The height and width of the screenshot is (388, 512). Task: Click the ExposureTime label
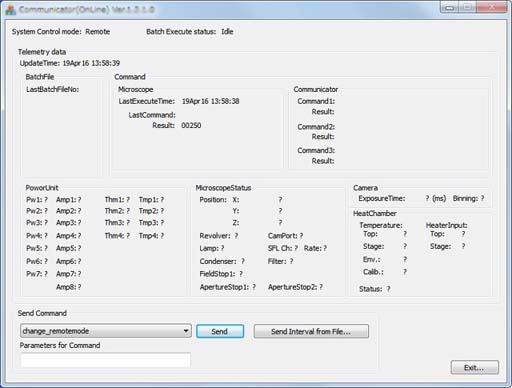click(382, 198)
